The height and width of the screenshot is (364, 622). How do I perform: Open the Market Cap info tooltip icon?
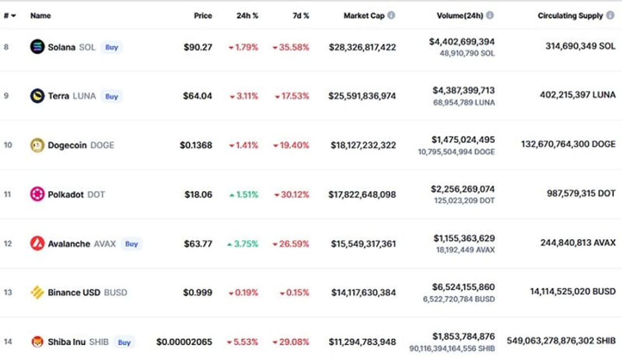391,16
